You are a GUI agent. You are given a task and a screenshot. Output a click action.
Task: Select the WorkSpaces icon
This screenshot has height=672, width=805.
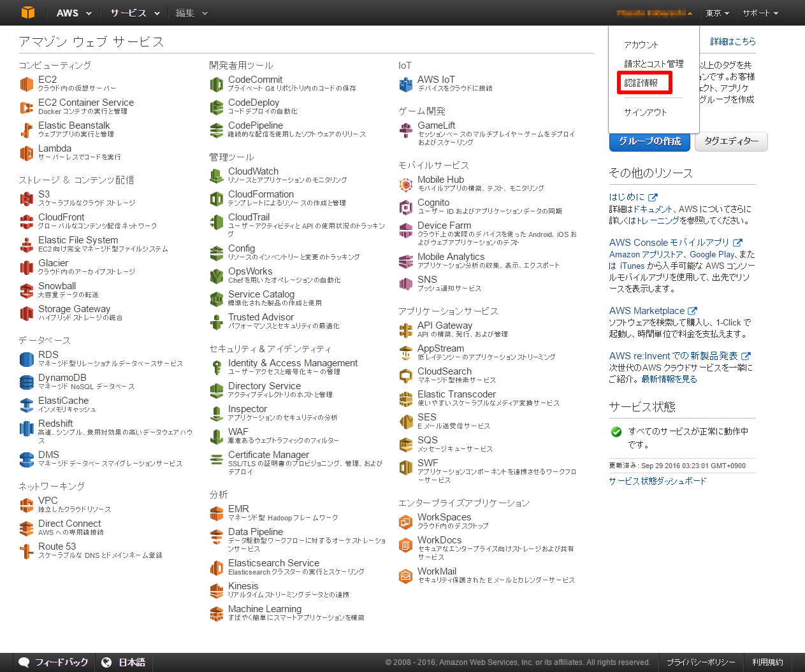(405, 522)
